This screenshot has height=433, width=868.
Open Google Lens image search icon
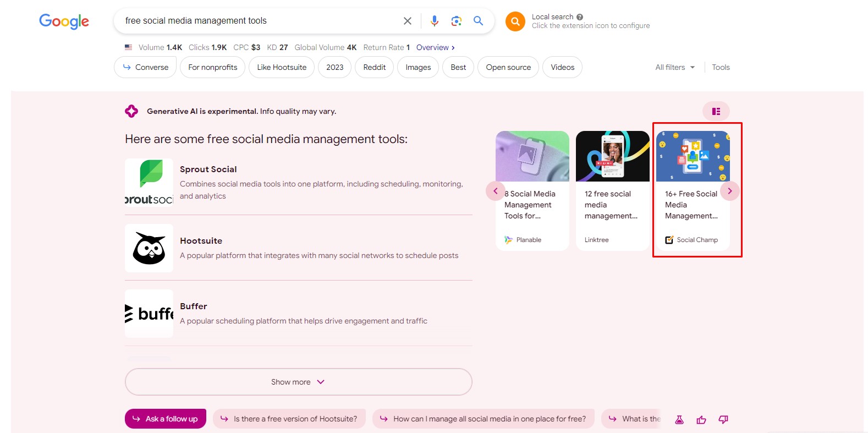pos(457,21)
